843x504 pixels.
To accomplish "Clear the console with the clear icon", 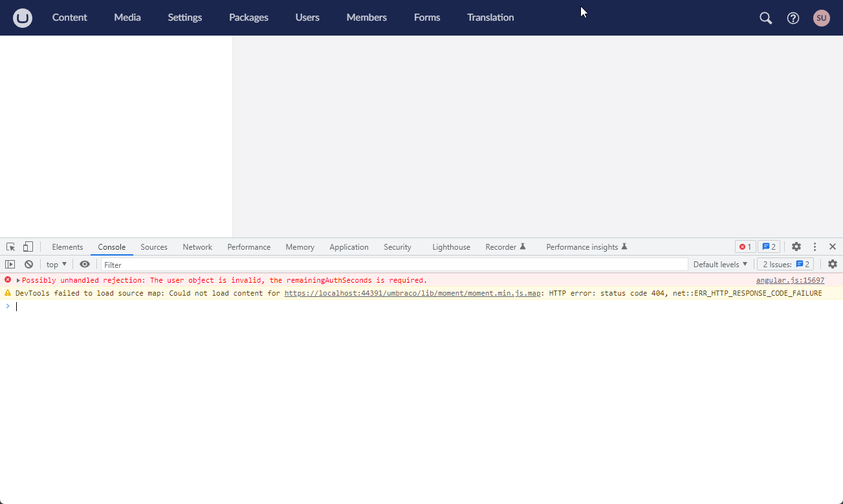I will 28,265.
